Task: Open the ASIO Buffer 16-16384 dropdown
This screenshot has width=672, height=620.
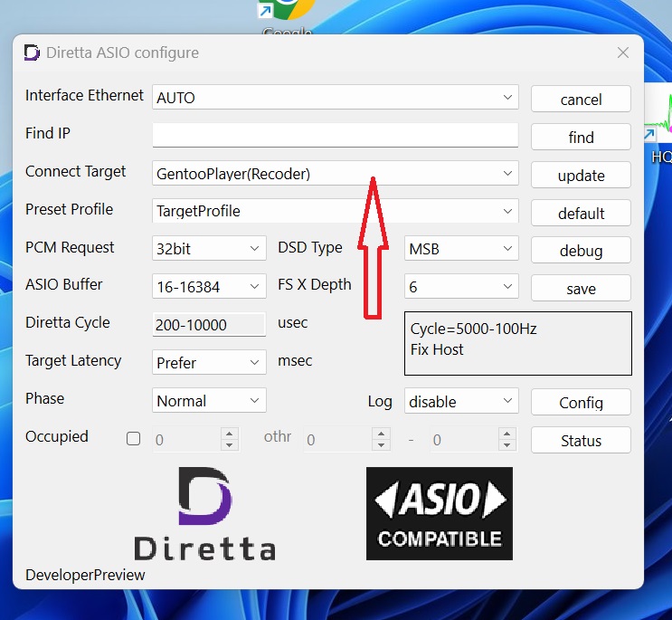Action: (209, 286)
